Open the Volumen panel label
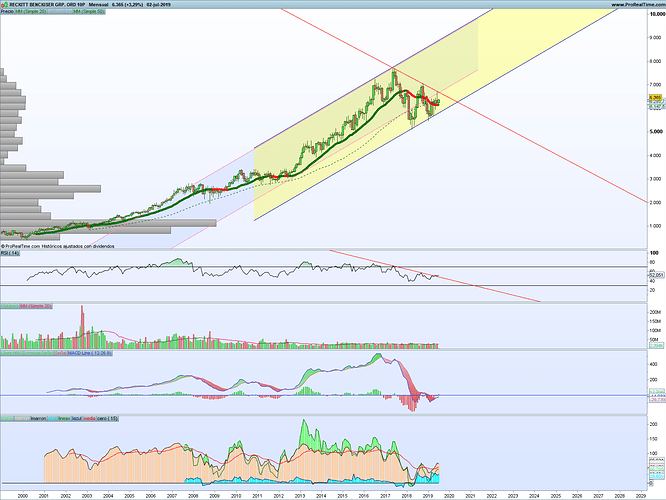The width and height of the screenshot is (666, 500). tap(10, 306)
